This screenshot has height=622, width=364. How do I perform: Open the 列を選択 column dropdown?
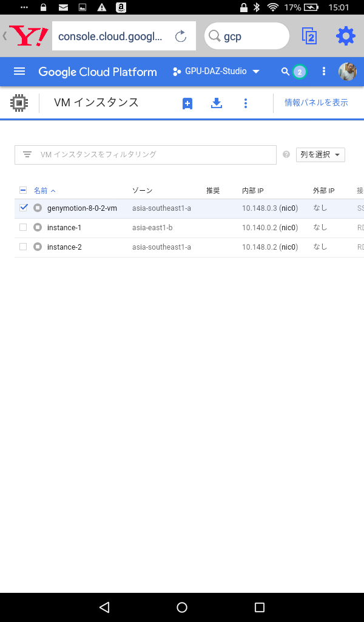coord(320,155)
